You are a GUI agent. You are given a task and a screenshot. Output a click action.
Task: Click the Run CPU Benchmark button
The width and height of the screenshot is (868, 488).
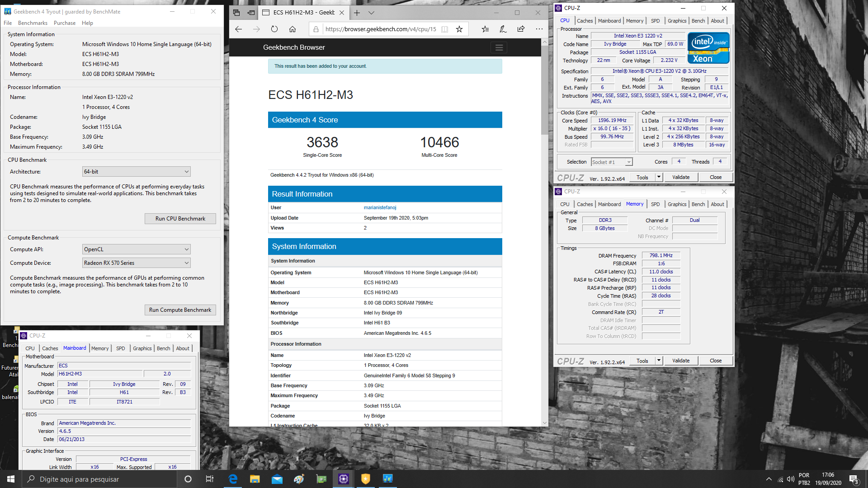[x=180, y=219]
